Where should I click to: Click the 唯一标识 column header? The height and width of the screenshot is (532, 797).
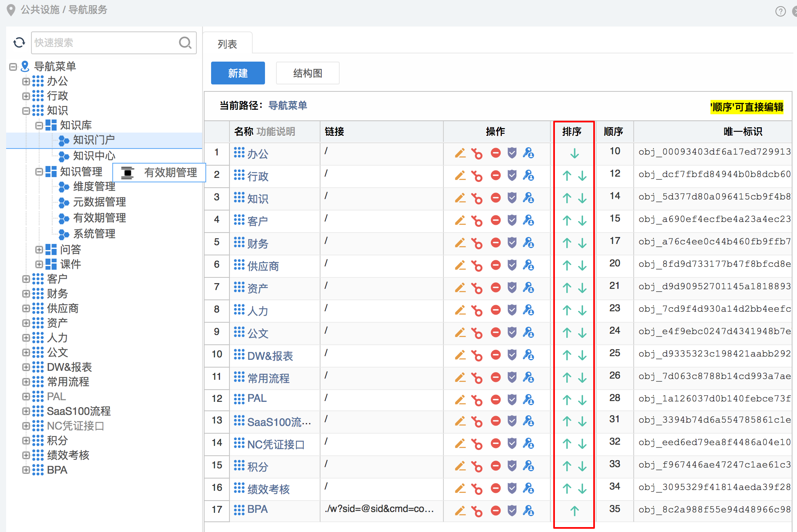(x=743, y=131)
